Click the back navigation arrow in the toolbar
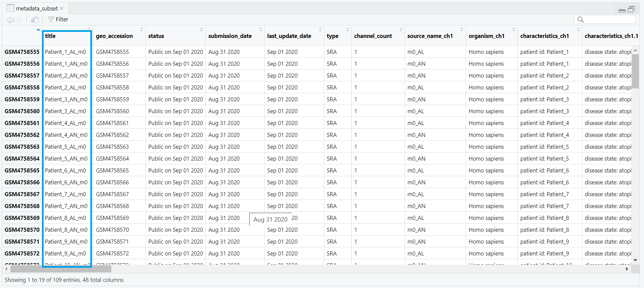 pyautogui.click(x=10, y=20)
